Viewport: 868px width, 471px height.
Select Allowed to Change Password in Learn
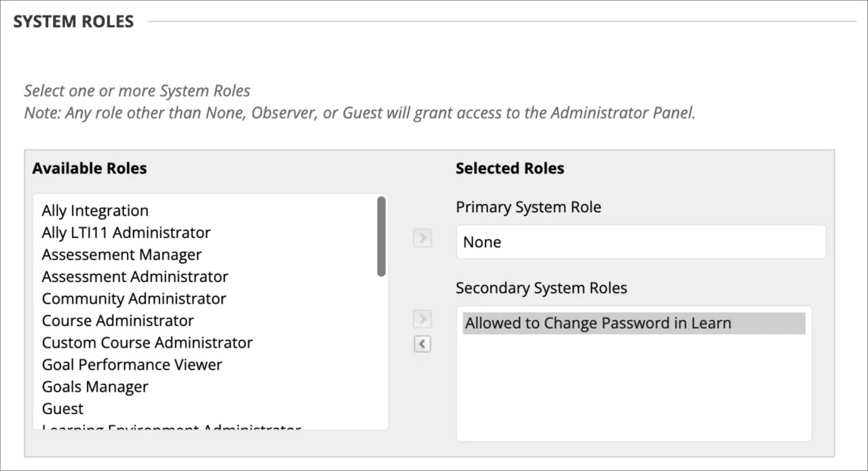pos(597,323)
